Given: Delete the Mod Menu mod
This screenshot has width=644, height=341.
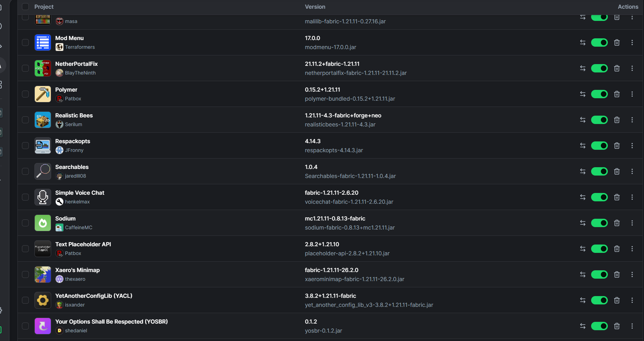Looking at the screenshot, I should click(617, 42).
